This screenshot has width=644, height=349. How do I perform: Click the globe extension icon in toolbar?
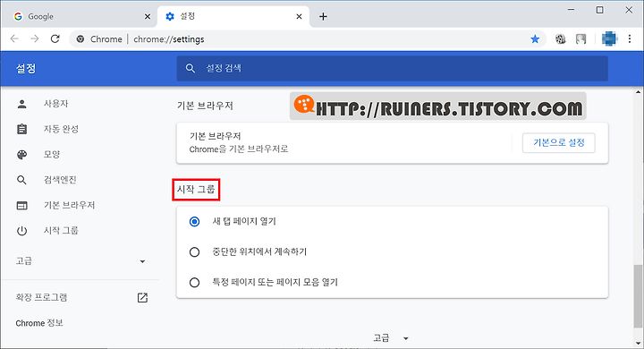[x=560, y=39]
